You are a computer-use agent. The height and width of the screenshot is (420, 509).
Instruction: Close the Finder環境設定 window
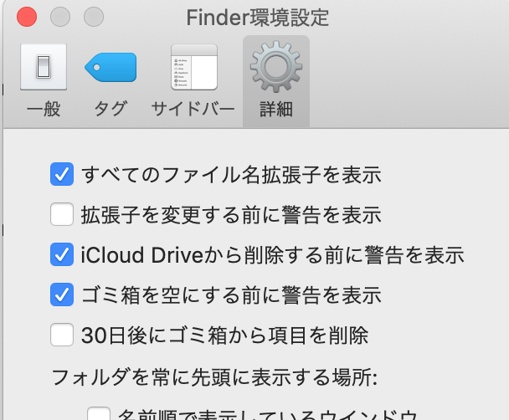(27, 16)
